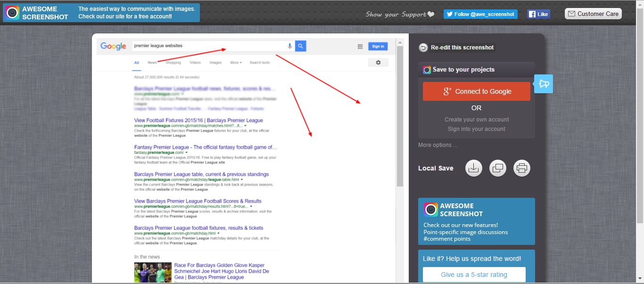Click the In the news heading
This screenshot has height=284, width=644.
coord(147,257)
